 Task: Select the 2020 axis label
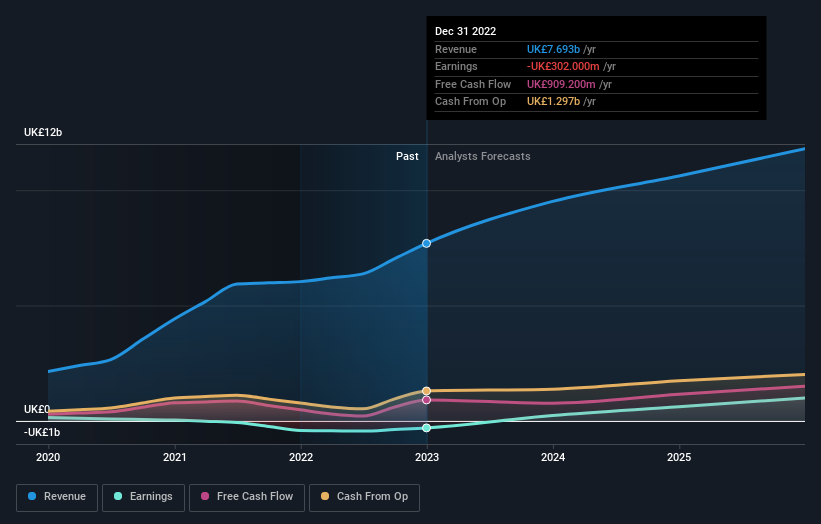point(48,458)
